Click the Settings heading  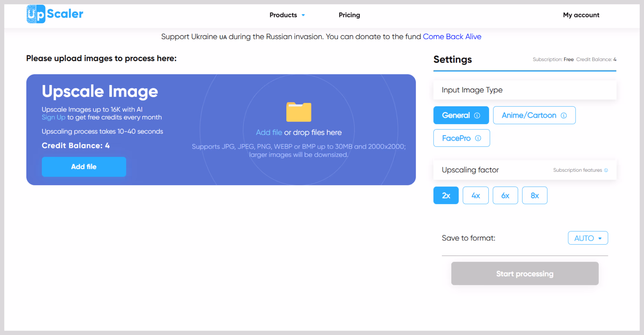pyautogui.click(x=453, y=59)
